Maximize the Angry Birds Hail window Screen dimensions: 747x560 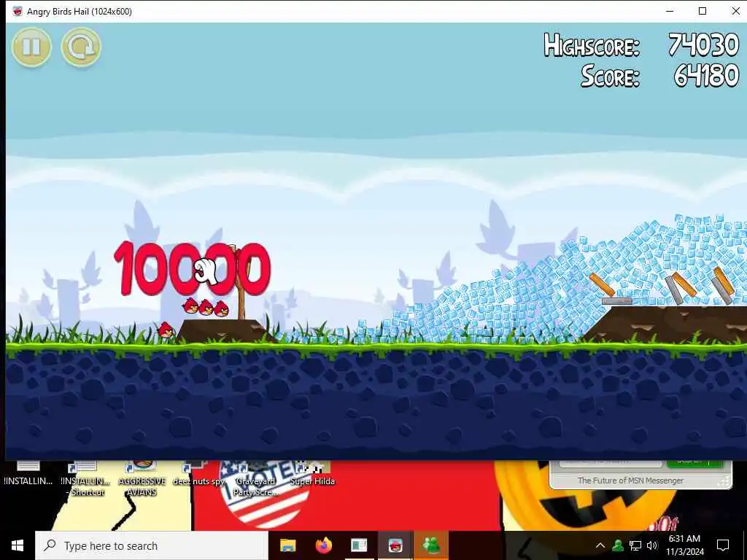pyautogui.click(x=703, y=11)
